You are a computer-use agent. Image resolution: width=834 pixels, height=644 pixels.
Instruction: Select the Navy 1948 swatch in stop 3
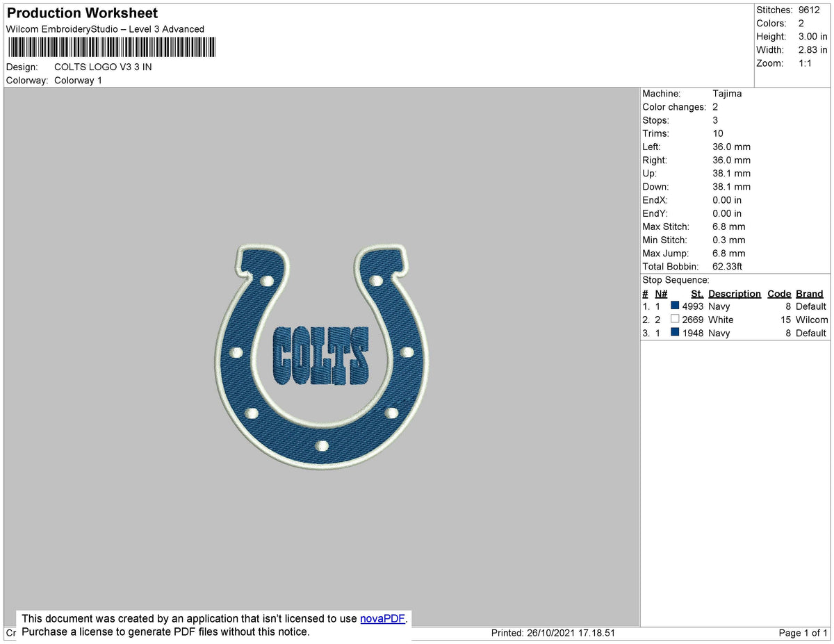673,333
